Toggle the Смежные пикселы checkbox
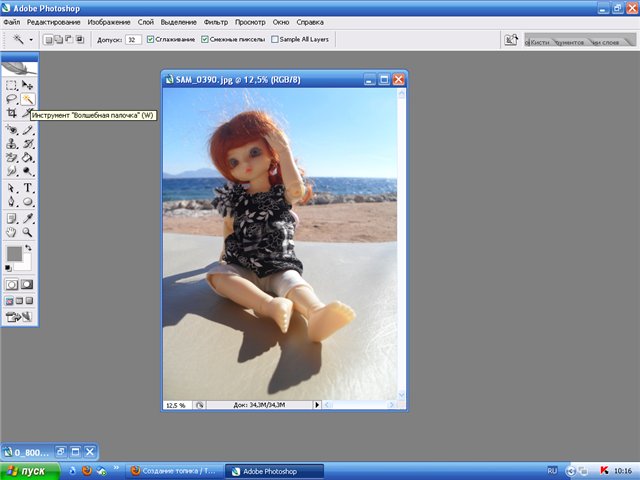640x480 pixels. click(x=205, y=40)
